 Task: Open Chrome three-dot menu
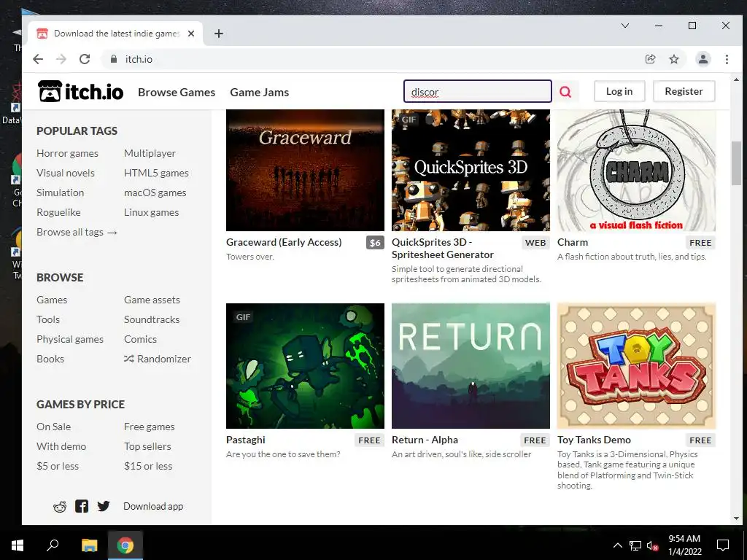pos(727,59)
